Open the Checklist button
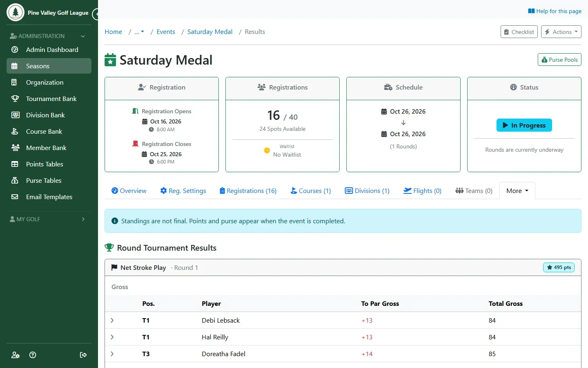This screenshot has height=368, width=588. [x=519, y=32]
